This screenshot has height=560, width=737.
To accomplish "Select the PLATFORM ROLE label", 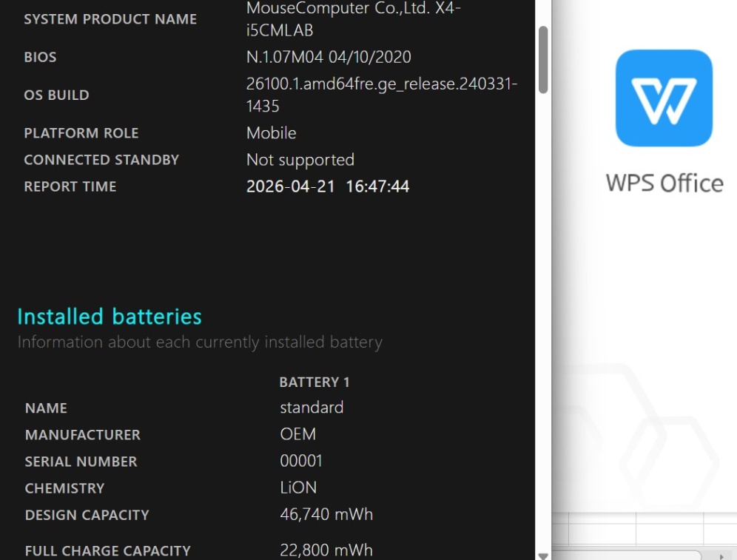I will 81,133.
